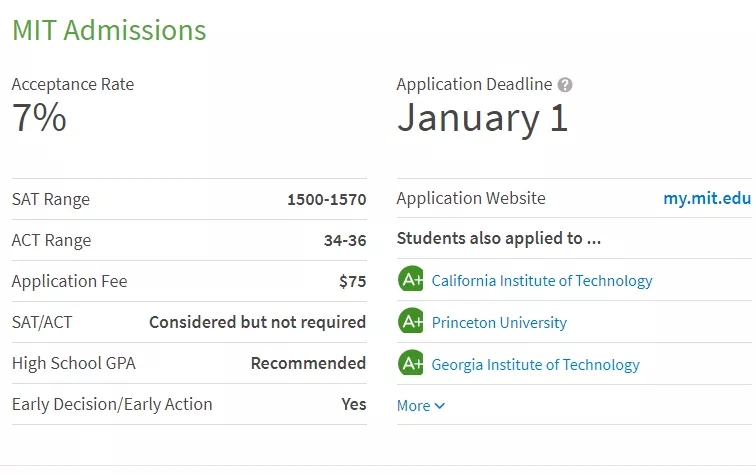
Task: Click the MIT Admissions heading
Action: tap(109, 30)
